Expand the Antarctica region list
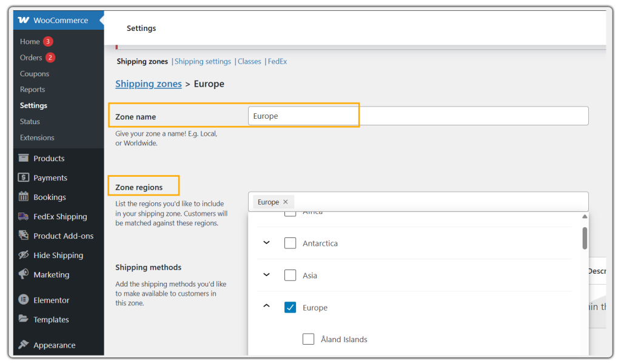 pos(266,242)
